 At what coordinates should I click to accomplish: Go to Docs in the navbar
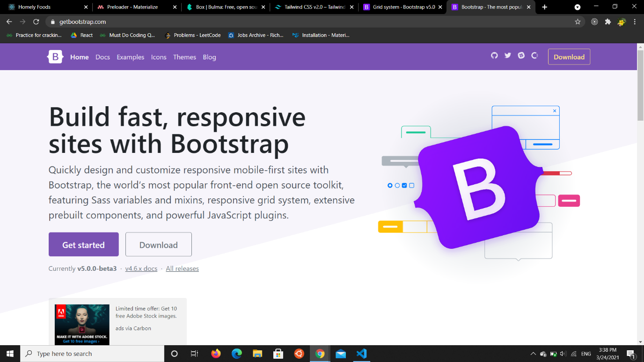tap(102, 57)
